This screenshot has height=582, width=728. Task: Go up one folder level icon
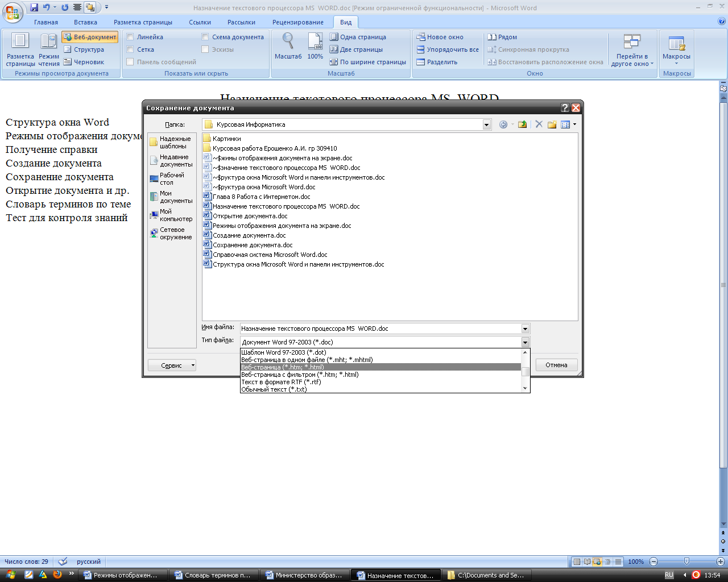(522, 124)
